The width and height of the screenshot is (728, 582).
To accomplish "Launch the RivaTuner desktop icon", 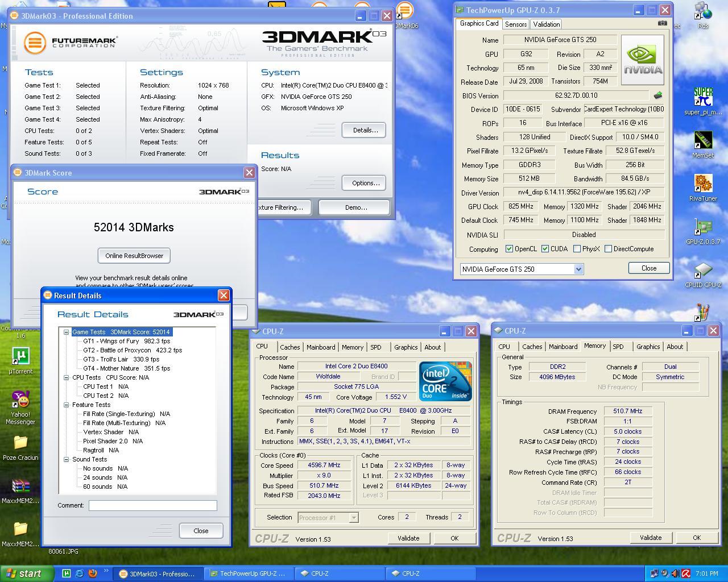I will click(x=703, y=188).
